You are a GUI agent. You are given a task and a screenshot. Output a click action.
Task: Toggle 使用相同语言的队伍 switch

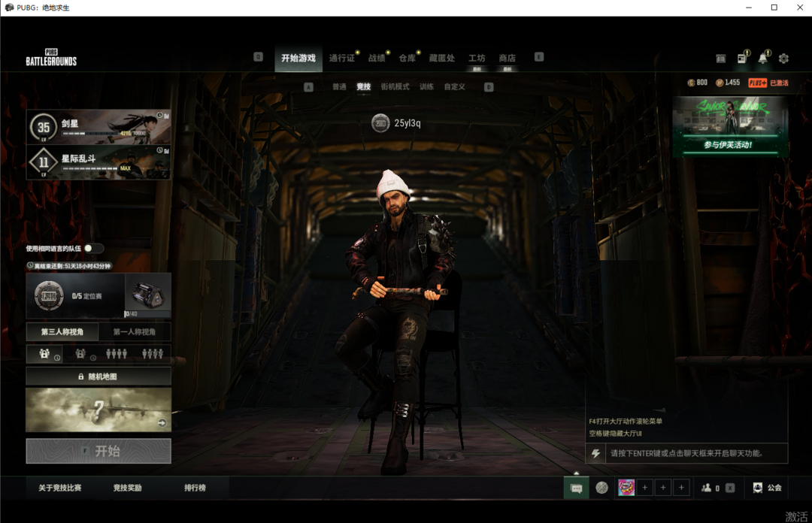click(x=93, y=248)
